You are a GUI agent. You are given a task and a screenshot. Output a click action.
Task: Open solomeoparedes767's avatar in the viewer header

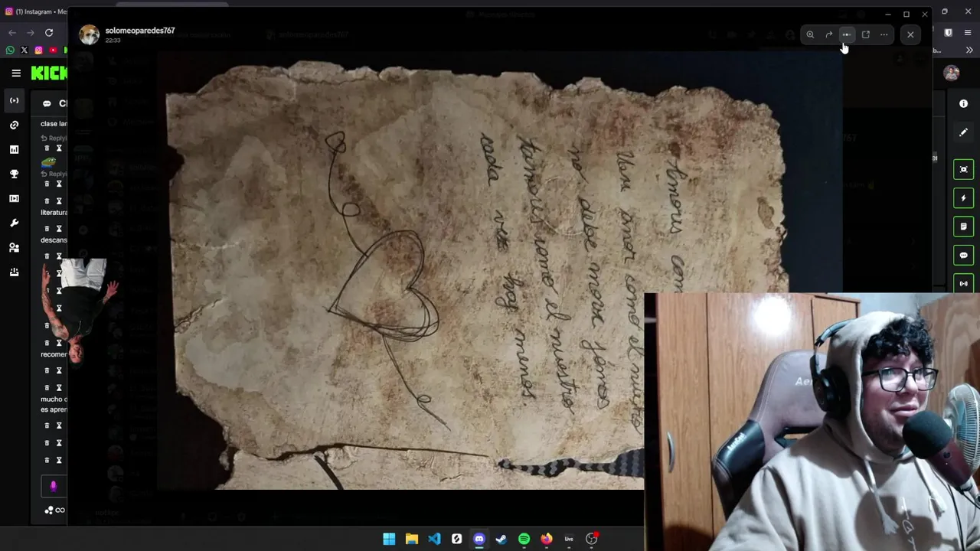pos(90,34)
